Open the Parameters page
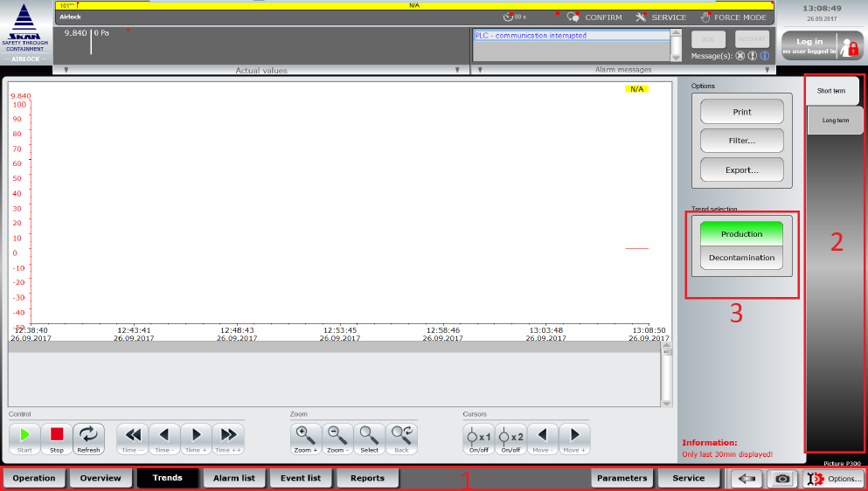The height and width of the screenshot is (491, 868). pos(621,478)
